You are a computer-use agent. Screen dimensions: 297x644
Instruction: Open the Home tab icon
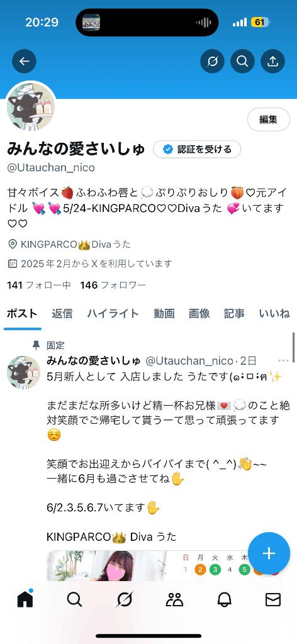pyautogui.click(x=25, y=599)
